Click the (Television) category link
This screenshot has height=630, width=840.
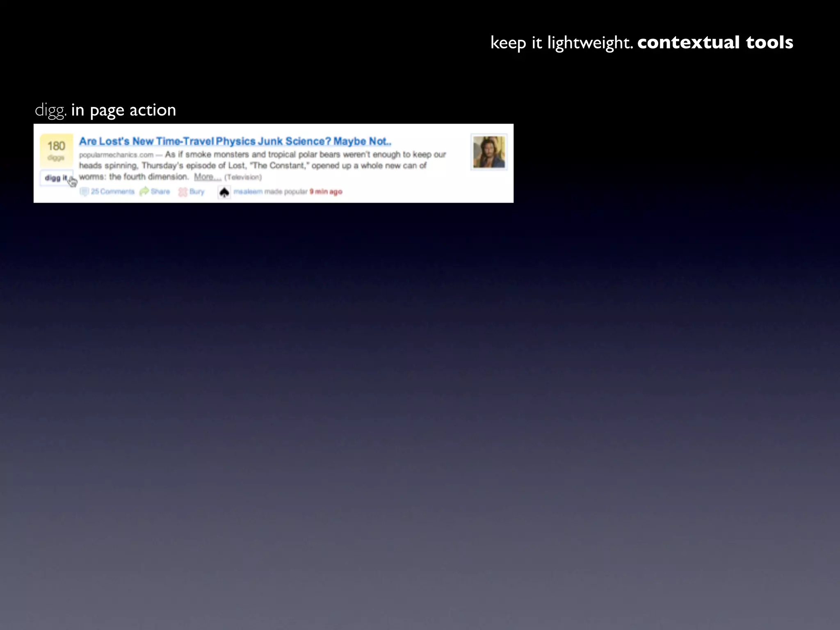coord(243,177)
